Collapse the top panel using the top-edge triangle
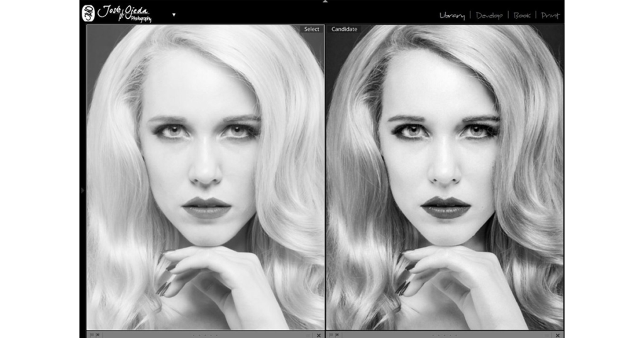This screenshot has width=644, height=338. [325, 2]
